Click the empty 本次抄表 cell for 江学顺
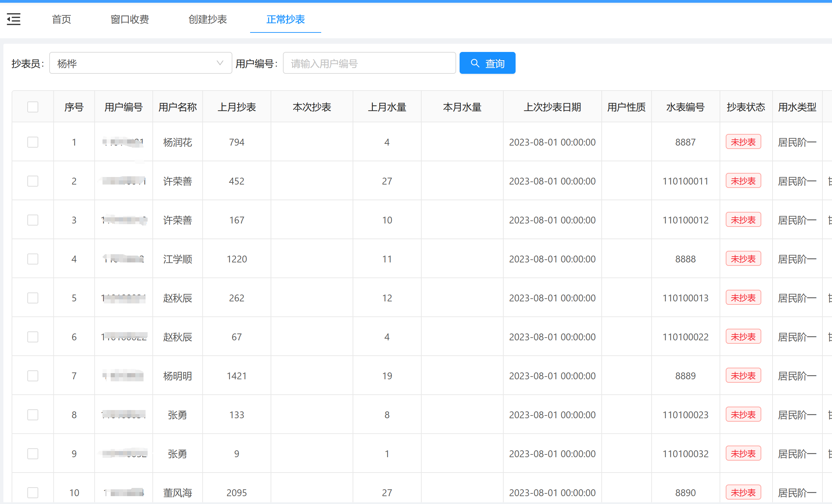Screen dimensions: 832x504 click(x=312, y=259)
